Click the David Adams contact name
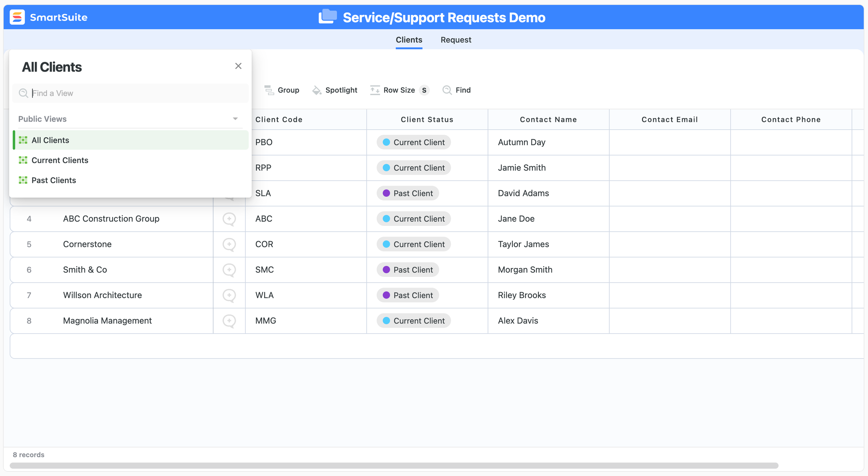Image resolution: width=868 pixels, height=476 pixels. (523, 193)
